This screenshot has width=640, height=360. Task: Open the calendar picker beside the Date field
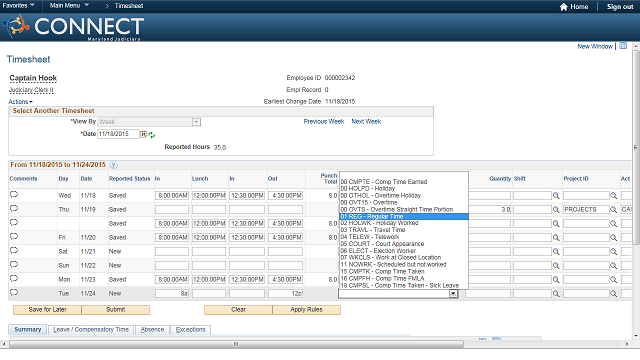(x=144, y=134)
